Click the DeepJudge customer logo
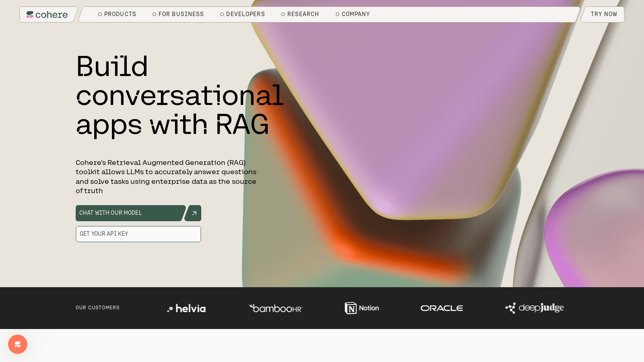 (x=535, y=308)
